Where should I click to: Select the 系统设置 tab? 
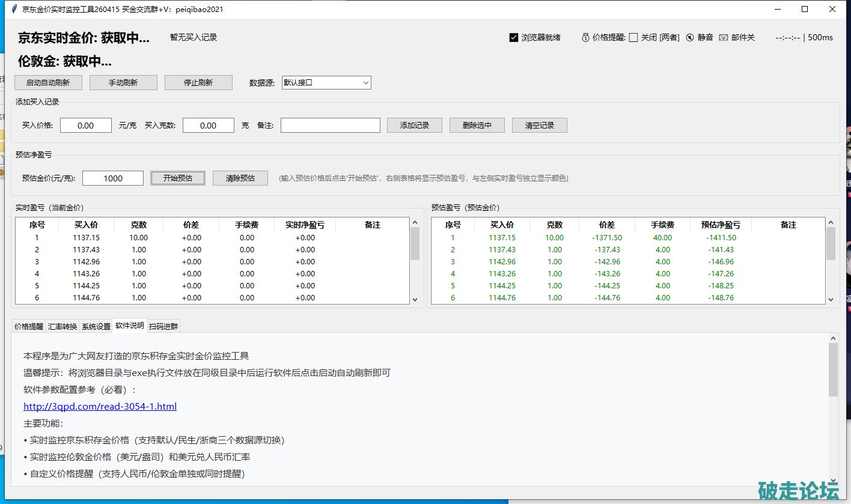[x=96, y=326]
